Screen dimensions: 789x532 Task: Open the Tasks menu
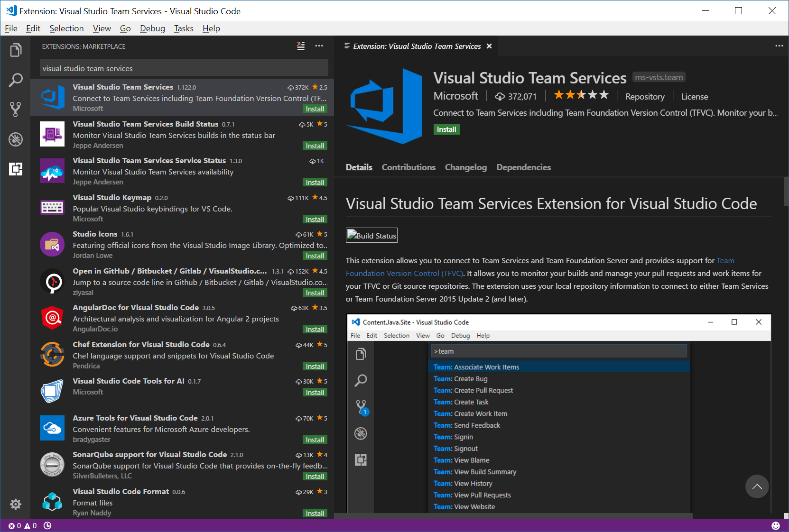[183, 28]
